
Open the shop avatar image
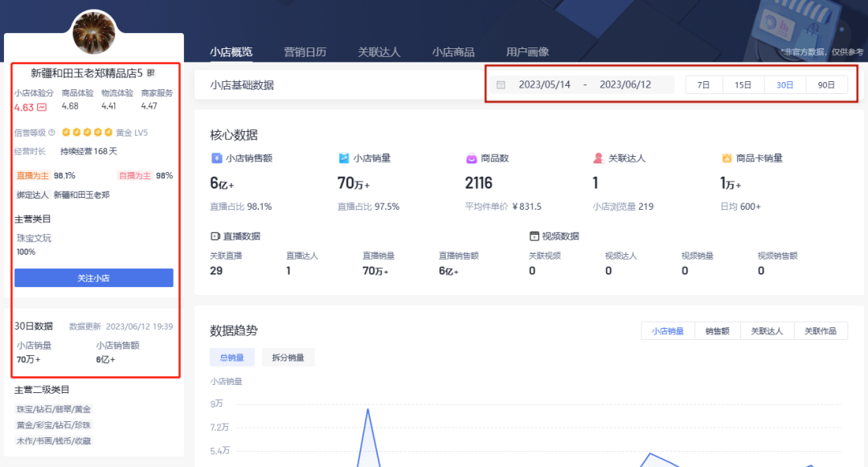[93, 32]
